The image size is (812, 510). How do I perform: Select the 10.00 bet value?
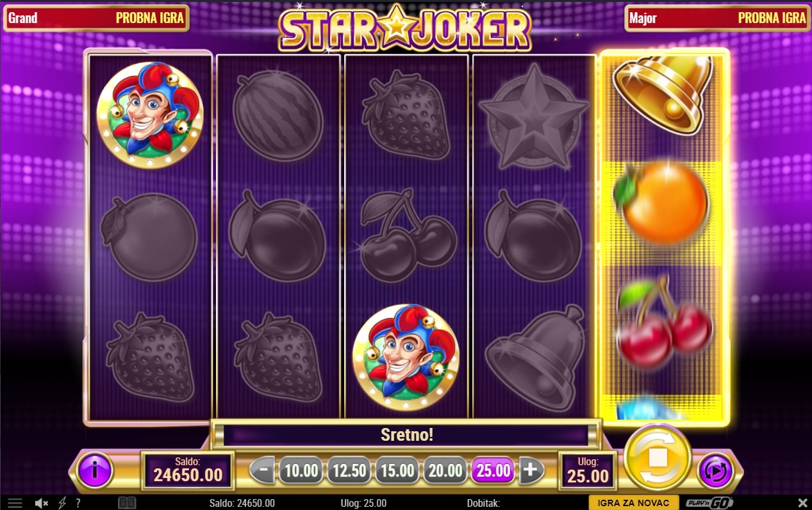click(301, 471)
